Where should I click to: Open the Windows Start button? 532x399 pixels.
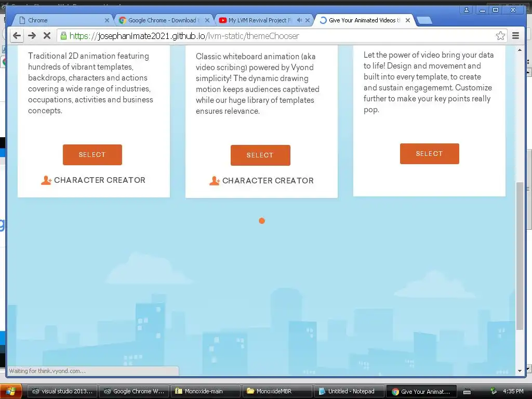pyautogui.click(x=11, y=391)
